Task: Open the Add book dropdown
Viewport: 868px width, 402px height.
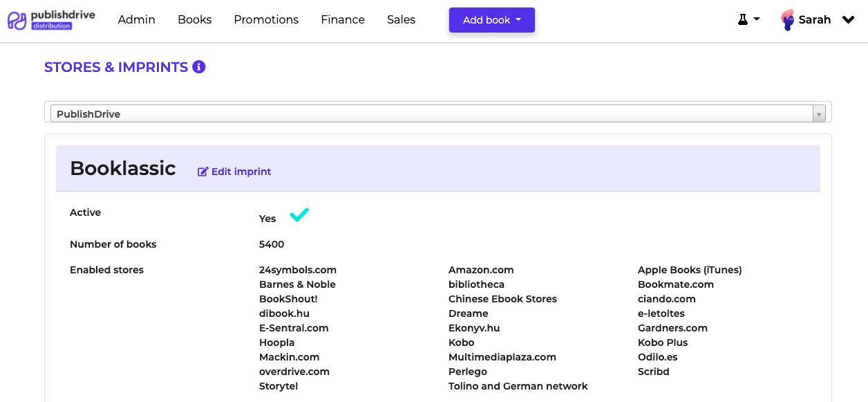Action: click(491, 20)
